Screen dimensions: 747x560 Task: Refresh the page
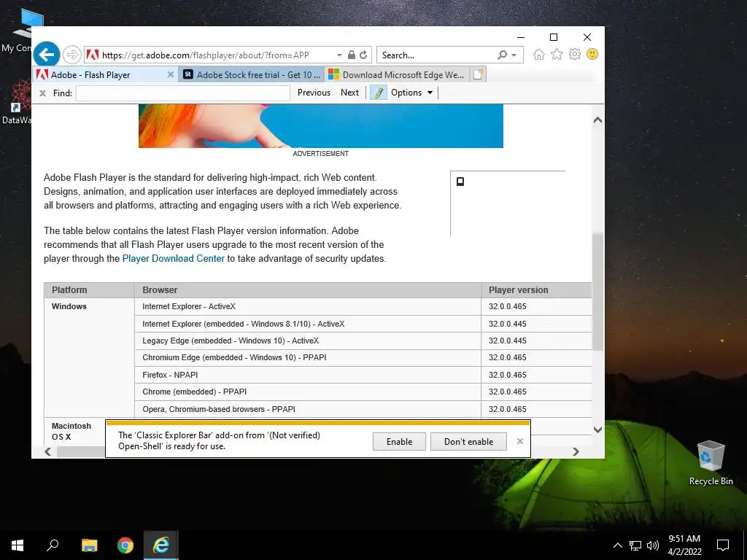pos(363,55)
